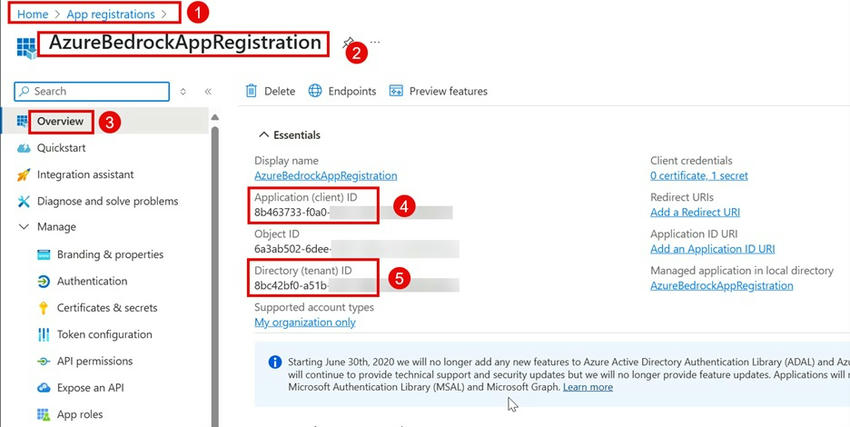
Task: Pin AzureBedrockAppRegistration with the pin icon
Action: point(348,43)
